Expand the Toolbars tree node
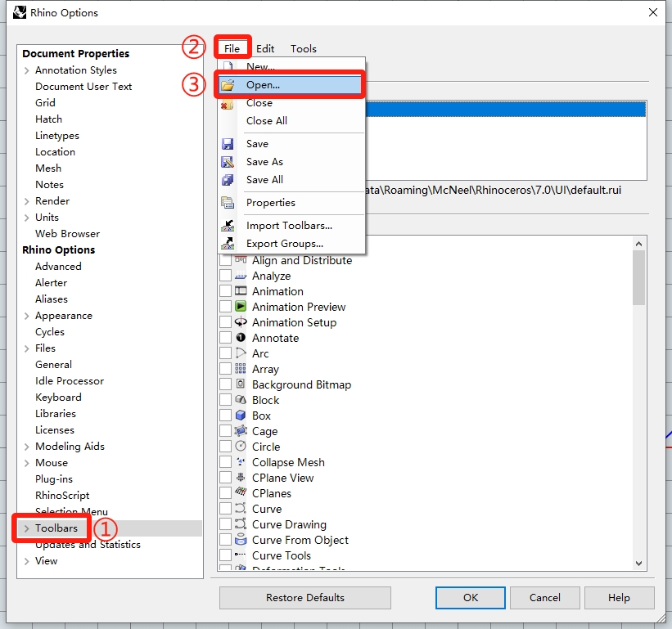This screenshot has height=629, width=672. 26,528
